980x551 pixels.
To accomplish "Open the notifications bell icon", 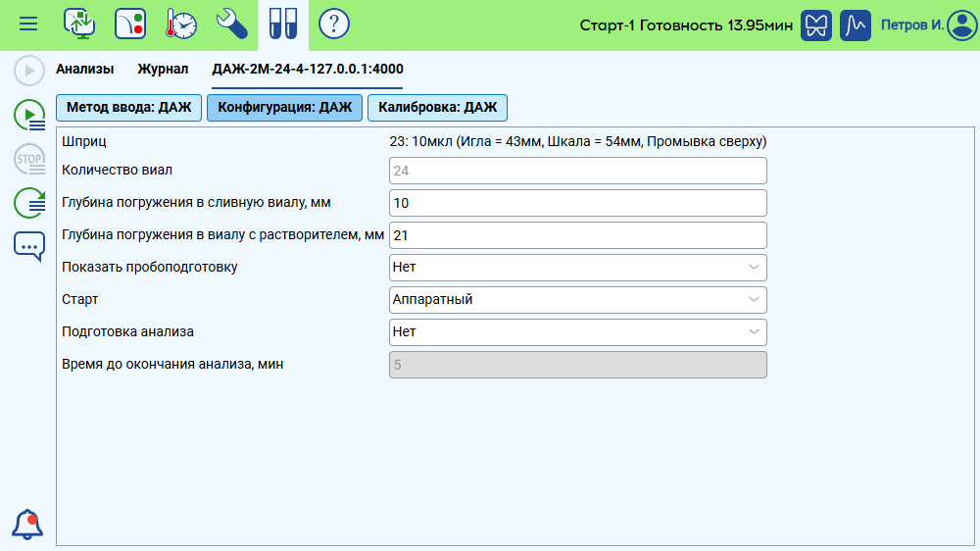I will click(x=28, y=525).
